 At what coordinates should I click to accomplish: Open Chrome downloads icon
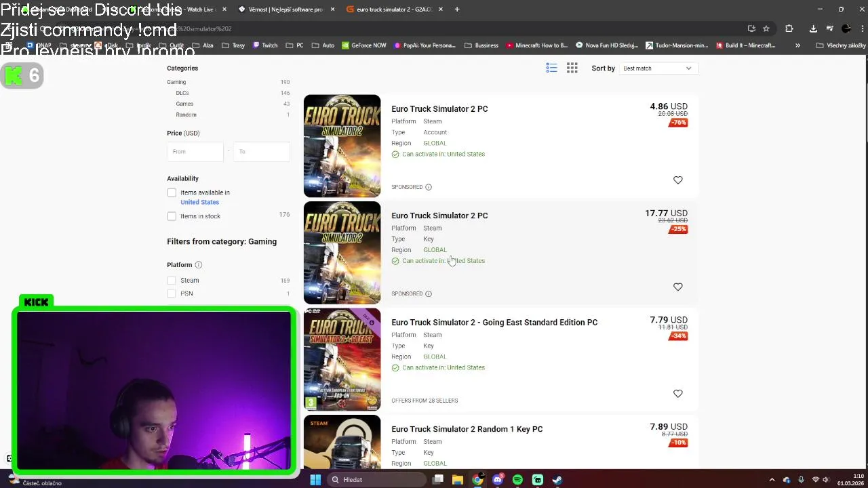[813, 28]
